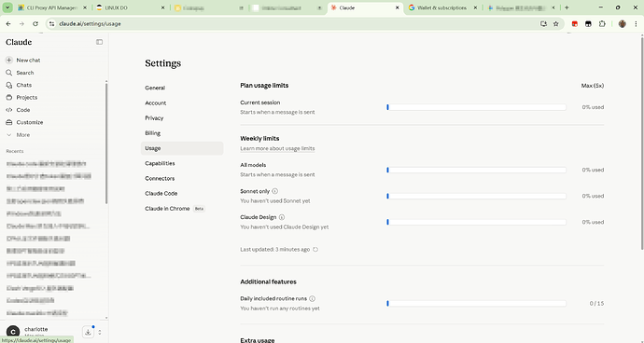
Task: Open the tab search dropdown arrow
Action: point(7,7)
